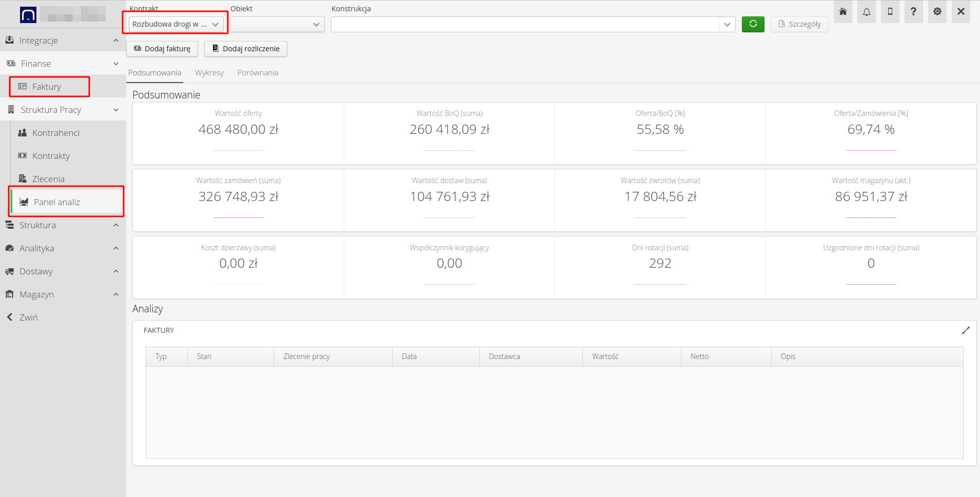Click the mobile device icon
Image resolution: width=980 pixels, height=497 pixels.
pos(890,12)
